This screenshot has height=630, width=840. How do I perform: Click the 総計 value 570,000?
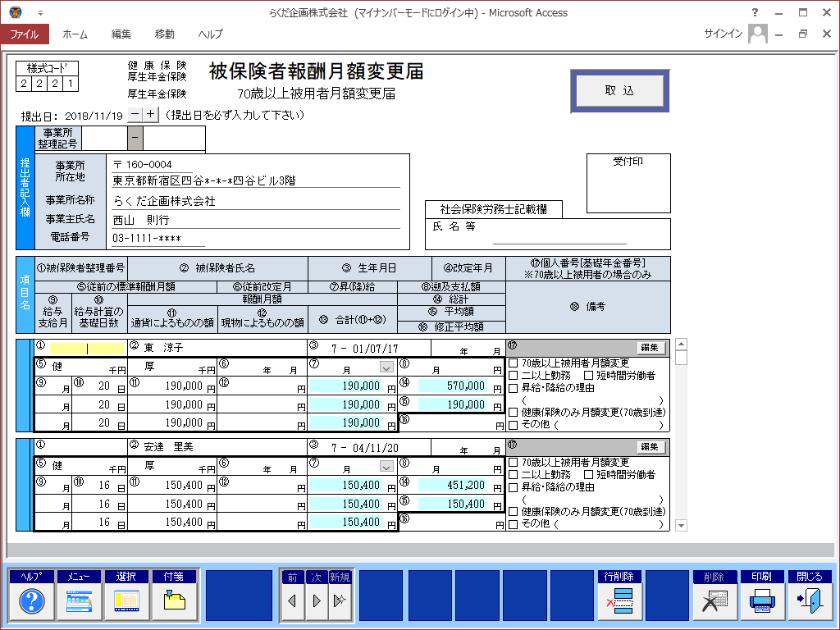(x=452, y=386)
